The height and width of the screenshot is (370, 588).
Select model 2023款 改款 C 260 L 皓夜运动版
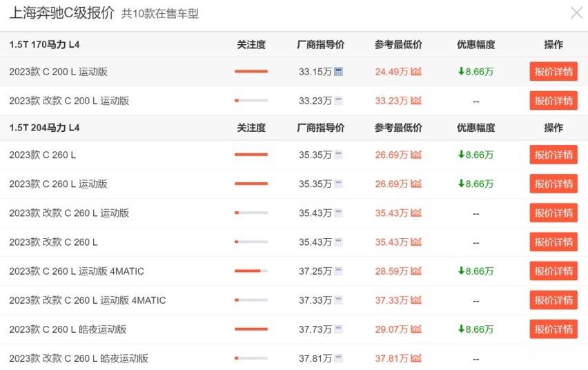[x=79, y=358]
